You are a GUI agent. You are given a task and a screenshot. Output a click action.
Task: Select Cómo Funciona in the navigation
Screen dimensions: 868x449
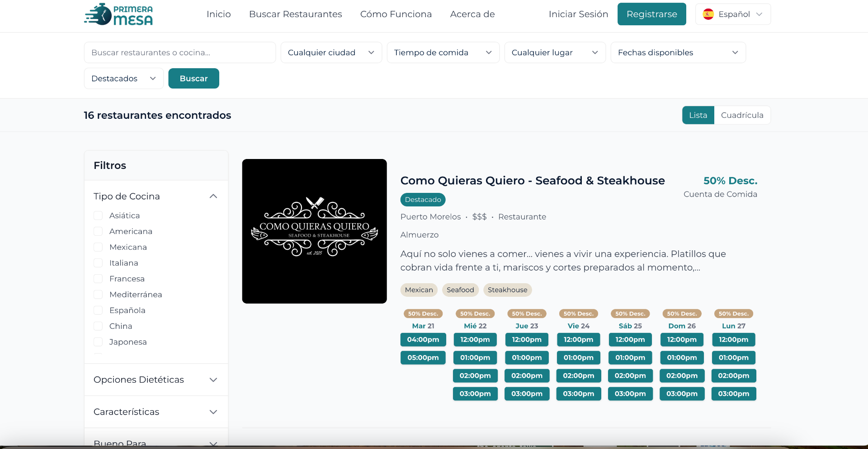click(x=396, y=14)
